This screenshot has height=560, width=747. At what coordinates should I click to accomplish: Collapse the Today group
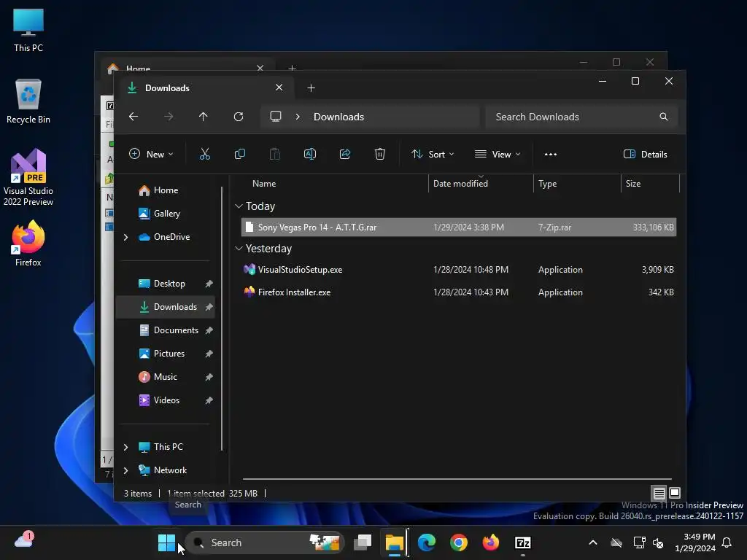239,206
